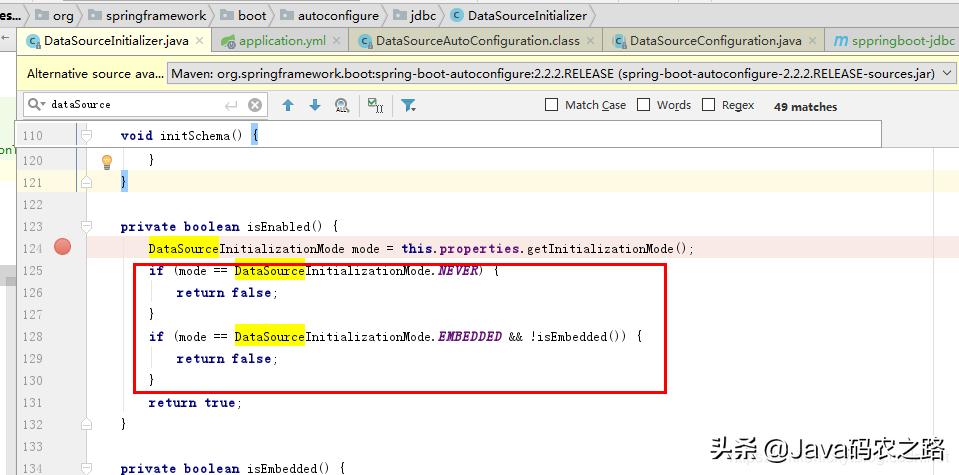This screenshot has width=959, height=475.
Task: Click the light bulb intention icon on line 120
Action: point(107,162)
